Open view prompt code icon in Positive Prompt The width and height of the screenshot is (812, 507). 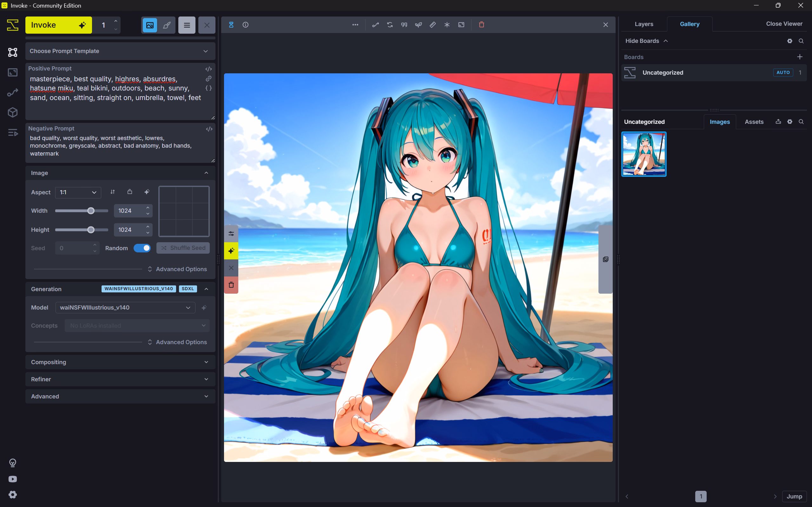click(x=208, y=69)
